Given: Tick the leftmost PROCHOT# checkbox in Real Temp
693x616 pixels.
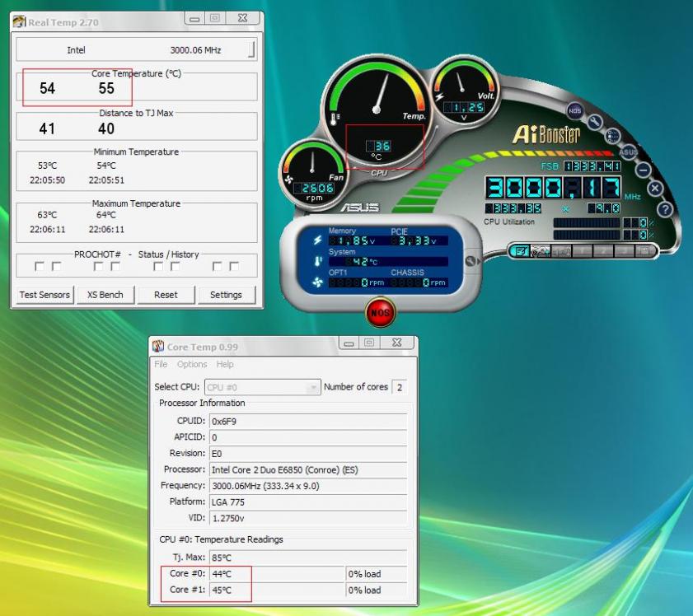Looking at the screenshot, I should tap(40, 266).
